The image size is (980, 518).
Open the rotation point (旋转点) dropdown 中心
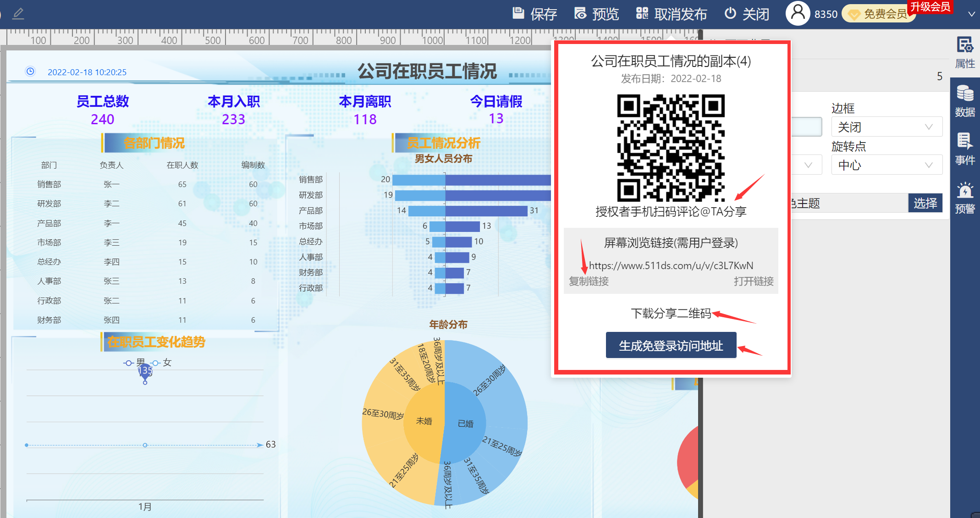886,165
